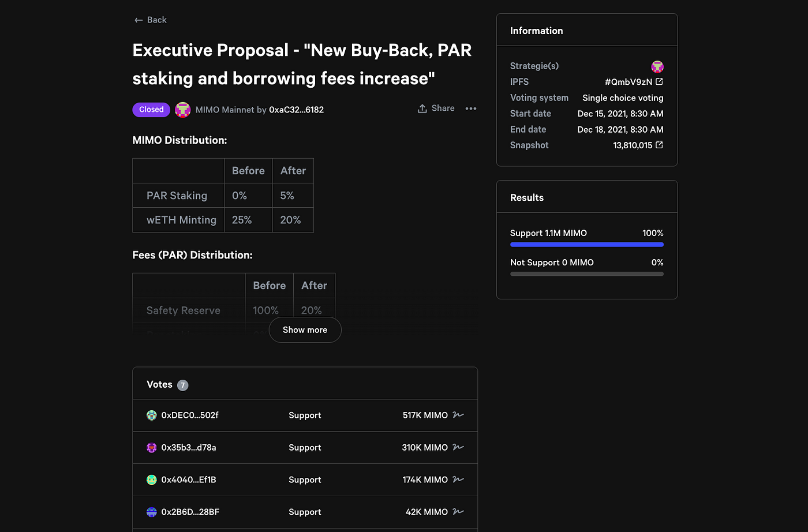Expand proposal text with Show more
Viewport: 808px width, 532px height.
(x=305, y=330)
